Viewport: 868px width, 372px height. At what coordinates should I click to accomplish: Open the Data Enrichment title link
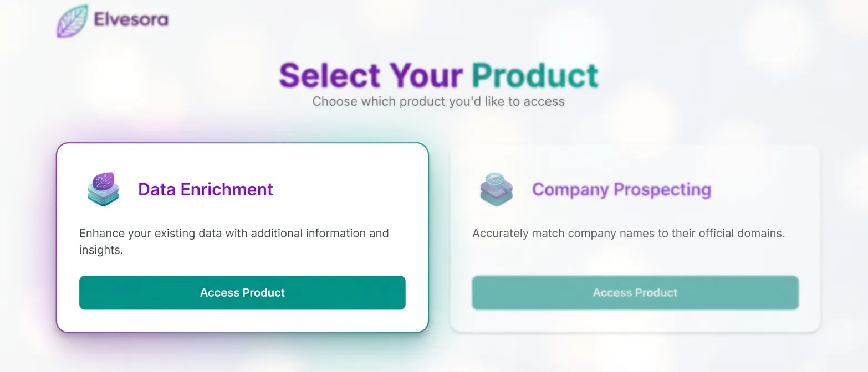click(205, 189)
